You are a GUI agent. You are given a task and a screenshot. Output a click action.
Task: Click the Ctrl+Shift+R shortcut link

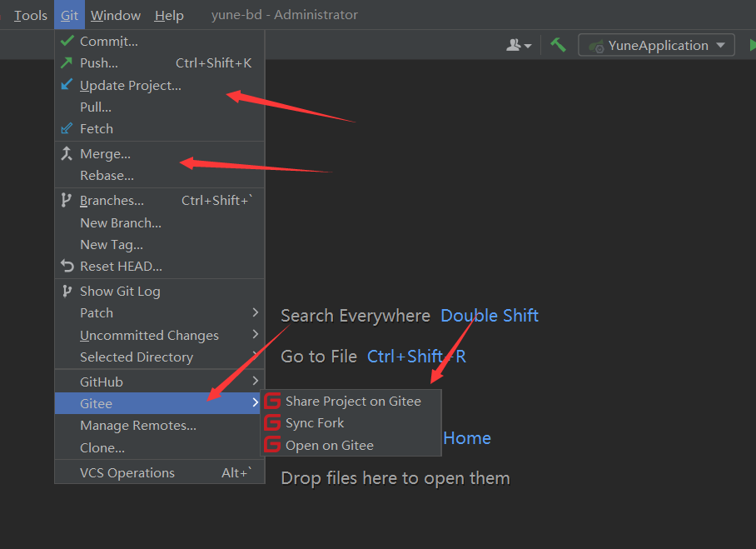point(416,356)
